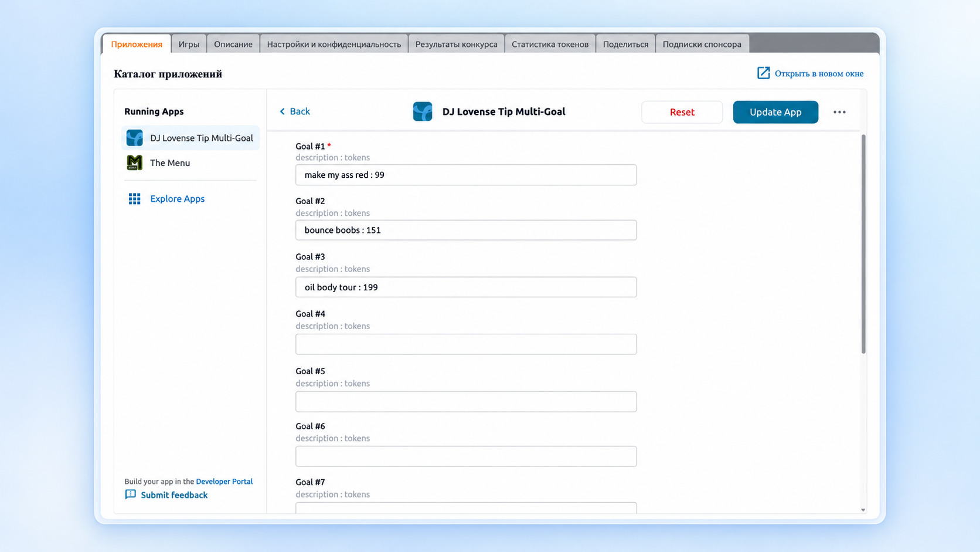980x552 pixels.
Task: Click the Submit feedback speech icon
Action: (130, 495)
